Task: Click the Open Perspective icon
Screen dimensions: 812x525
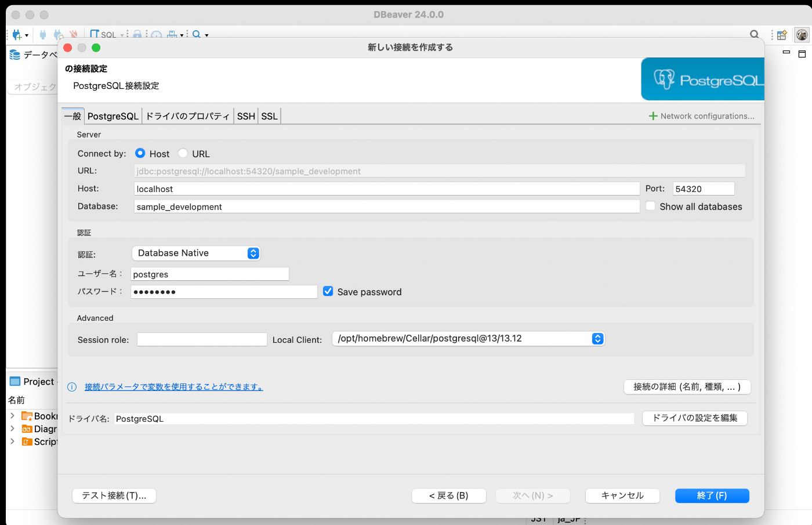Action: 782,35
